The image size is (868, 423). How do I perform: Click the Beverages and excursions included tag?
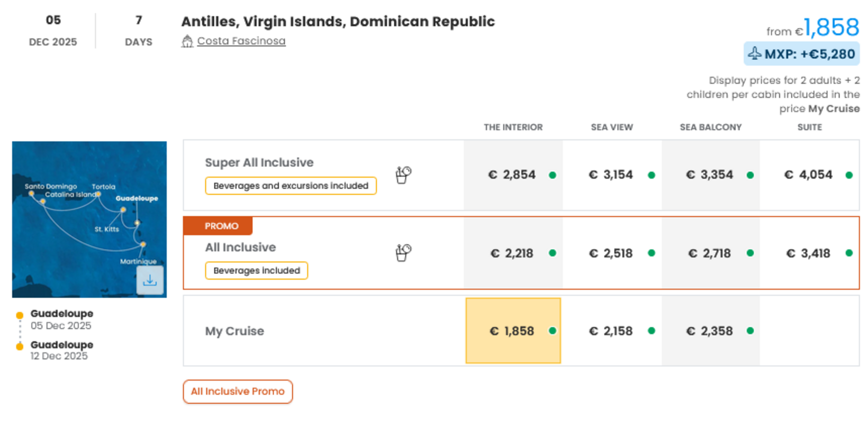[x=291, y=186]
